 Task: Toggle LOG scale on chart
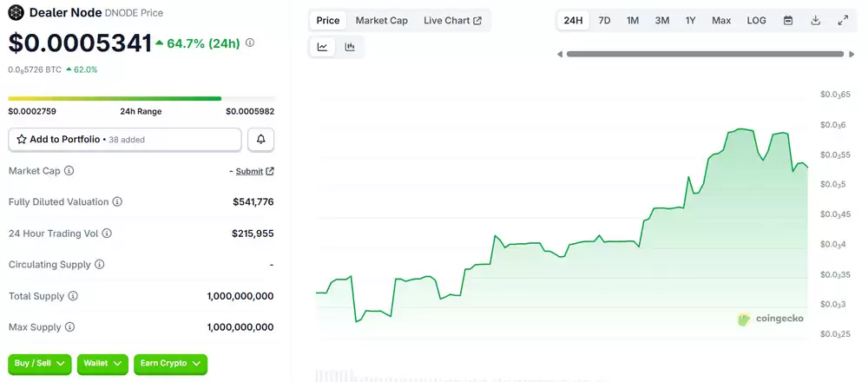(x=756, y=20)
